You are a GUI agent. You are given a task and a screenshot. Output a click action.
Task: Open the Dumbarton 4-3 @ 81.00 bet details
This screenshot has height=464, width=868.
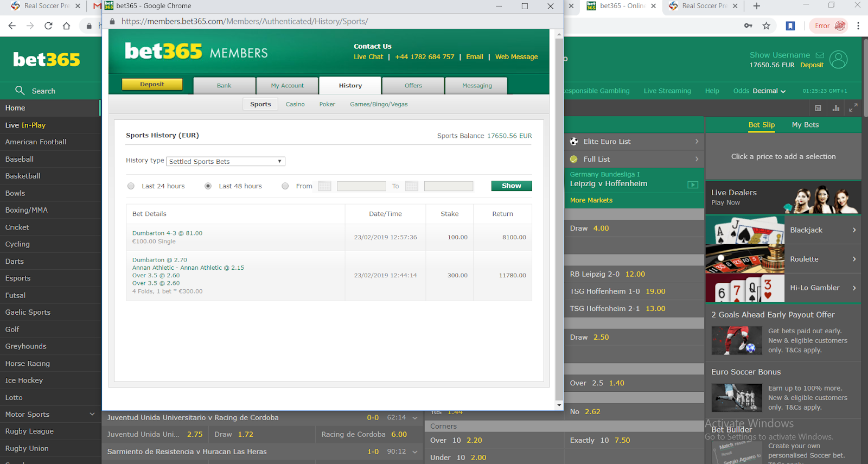click(x=167, y=233)
